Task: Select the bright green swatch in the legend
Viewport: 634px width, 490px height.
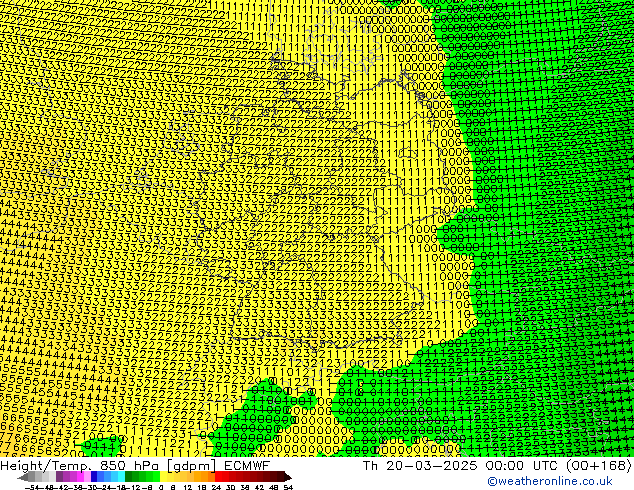Action: [x=156, y=477]
